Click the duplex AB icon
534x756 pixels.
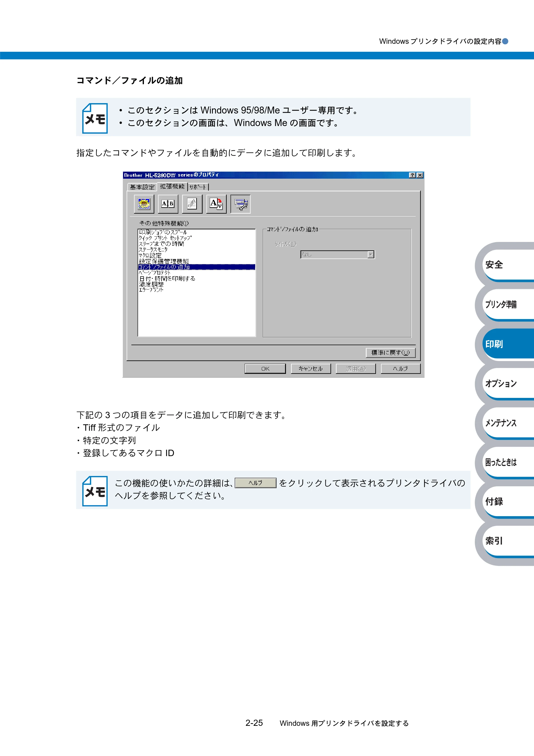click(168, 204)
